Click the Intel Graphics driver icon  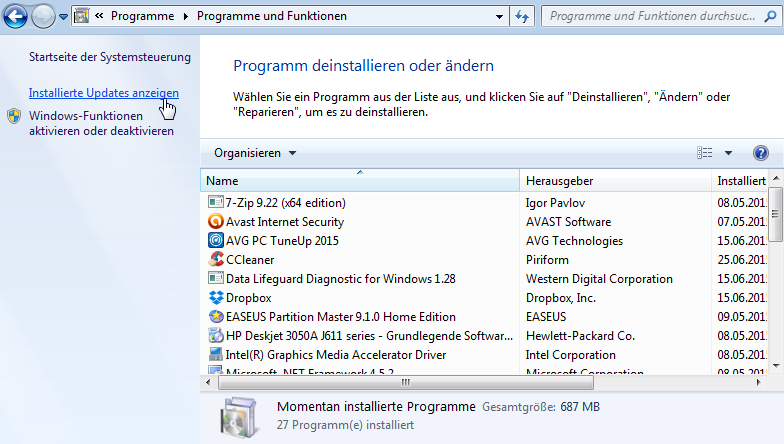pos(216,354)
